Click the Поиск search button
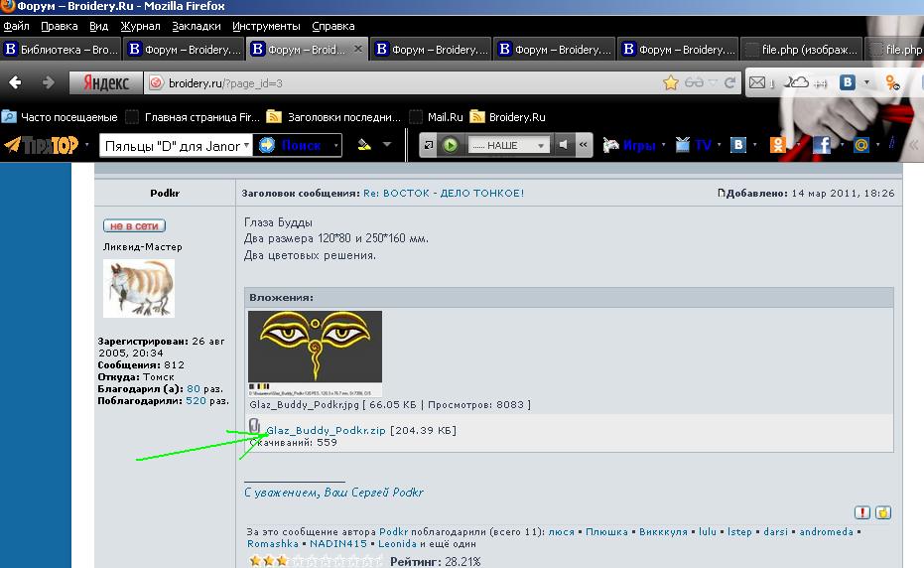 [292, 145]
